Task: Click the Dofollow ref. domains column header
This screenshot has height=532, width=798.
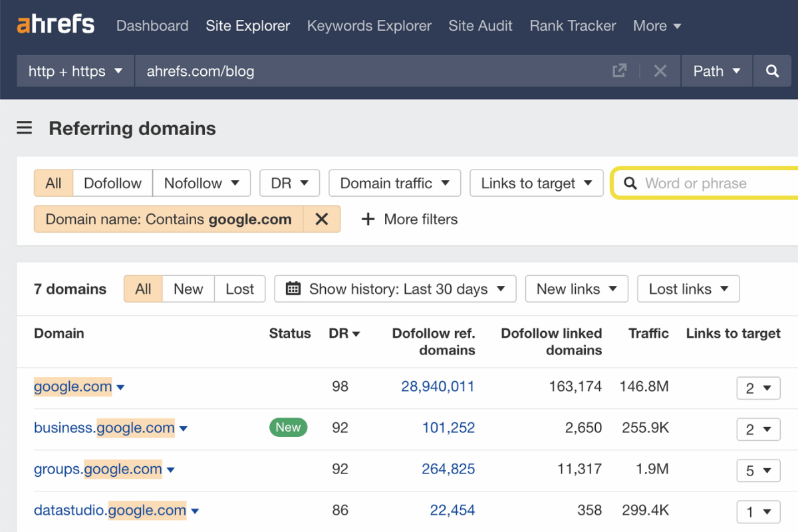Action: (x=434, y=342)
